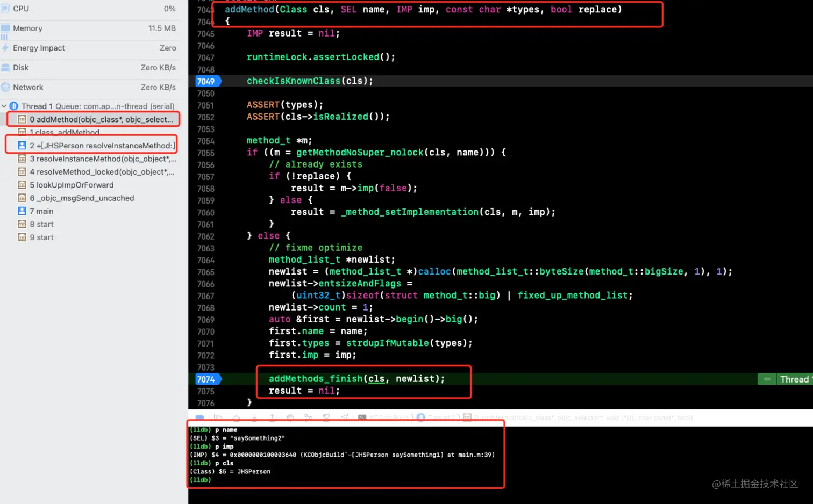Add a breakpoint at line 7065

[x=206, y=272]
